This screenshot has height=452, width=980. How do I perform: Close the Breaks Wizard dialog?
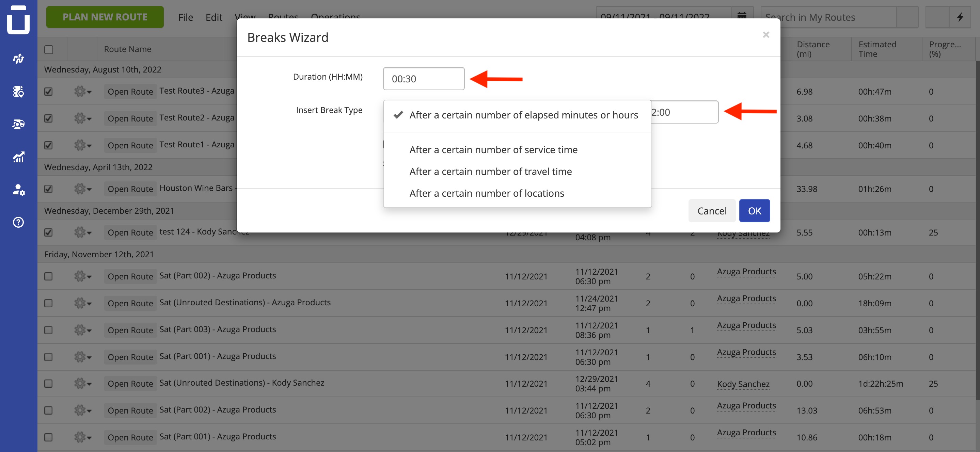pos(766,35)
